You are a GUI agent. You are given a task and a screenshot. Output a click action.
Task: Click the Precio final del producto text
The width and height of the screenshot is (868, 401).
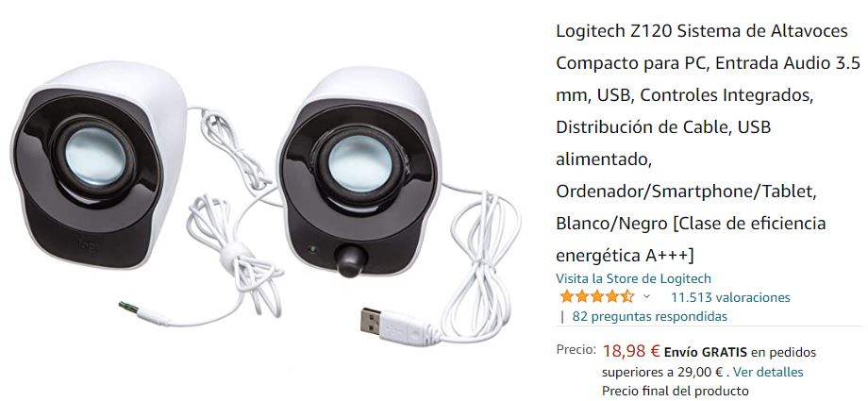(x=675, y=391)
